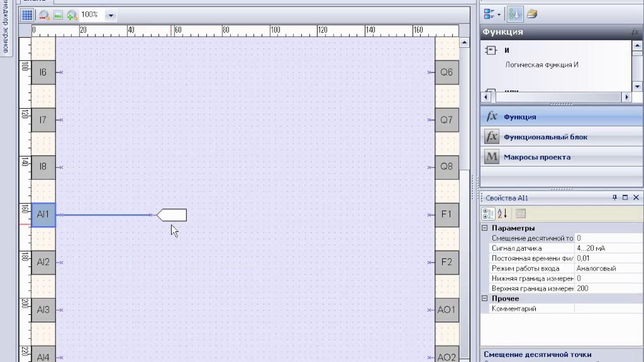Open the Макросы проекта section
Image resolution: width=644 pixels, height=362 pixels.
click(561, 157)
